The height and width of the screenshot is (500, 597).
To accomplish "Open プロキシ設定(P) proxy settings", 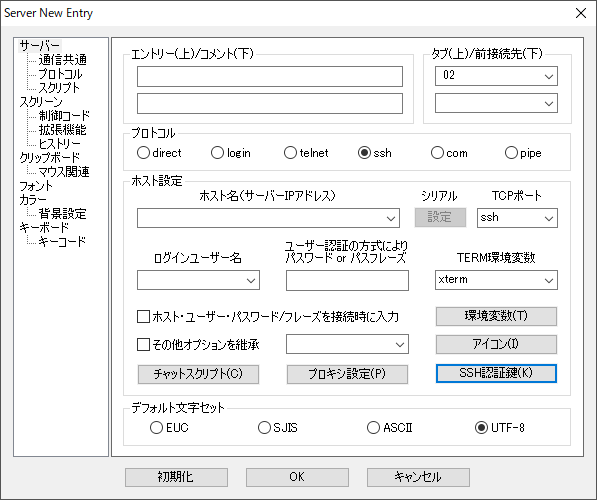I will click(x=347, y=374).
